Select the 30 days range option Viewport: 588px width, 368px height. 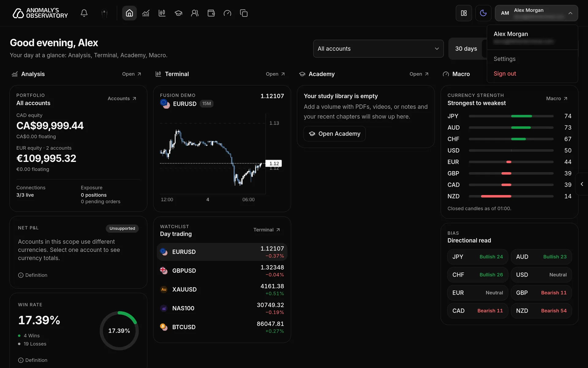466,48
